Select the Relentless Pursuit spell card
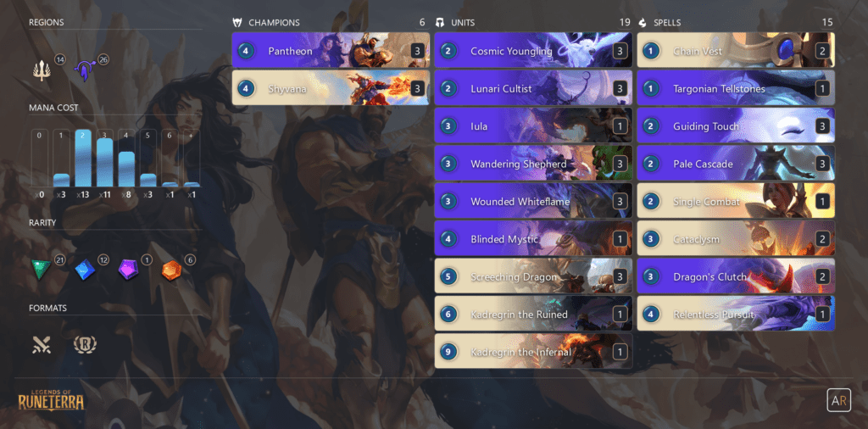The height and width of the screenshot is (429, 868). pos(736,314)
